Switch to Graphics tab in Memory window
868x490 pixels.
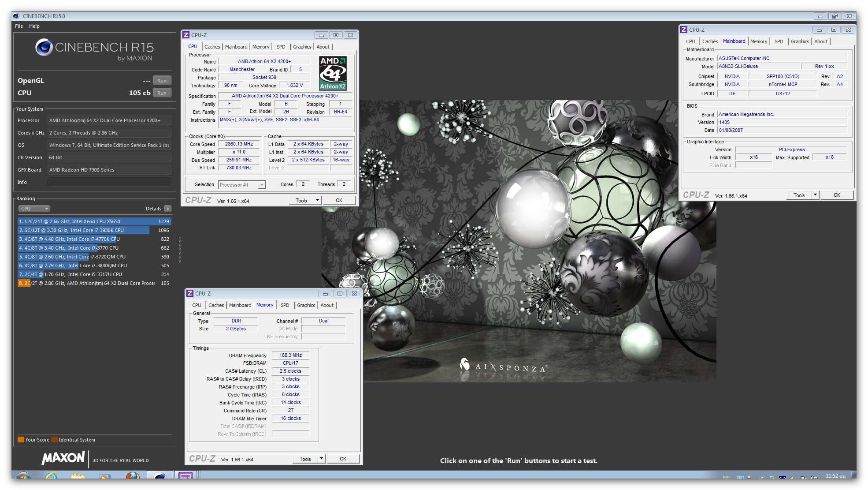point(306,305)
